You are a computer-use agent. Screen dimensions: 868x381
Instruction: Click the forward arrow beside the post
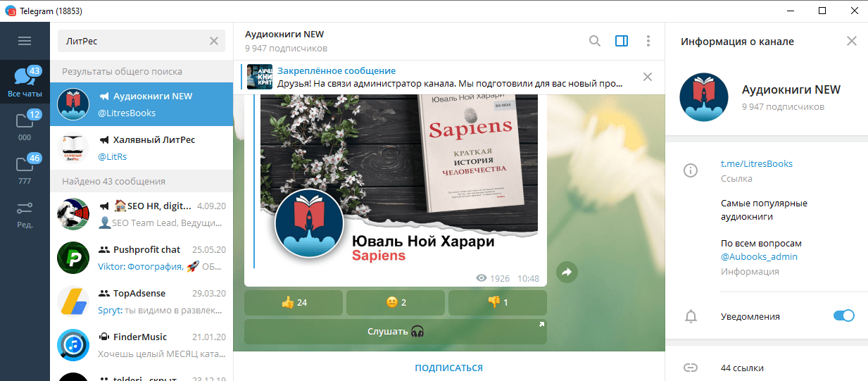pyautogui.click(x=567, y=272)
